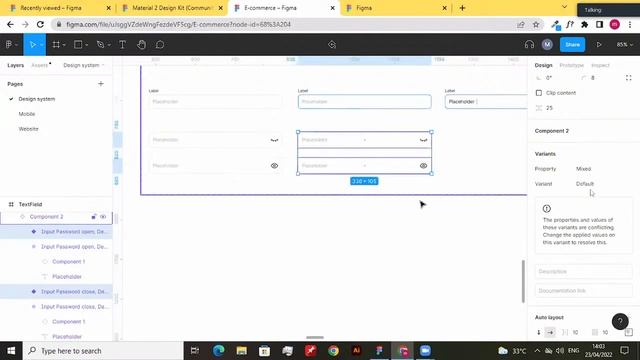Click the headphones audio icon

pyautogui.click(x=529, y=44)
